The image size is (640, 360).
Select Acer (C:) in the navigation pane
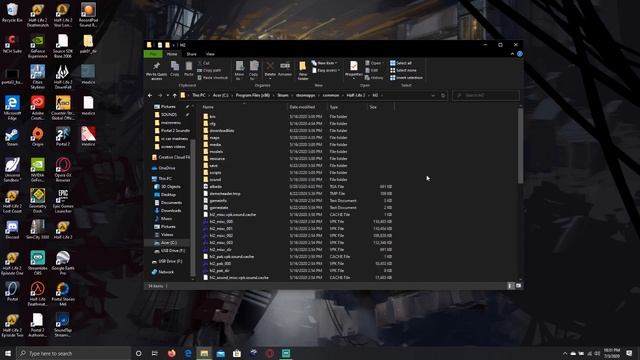tap(169, 242)
